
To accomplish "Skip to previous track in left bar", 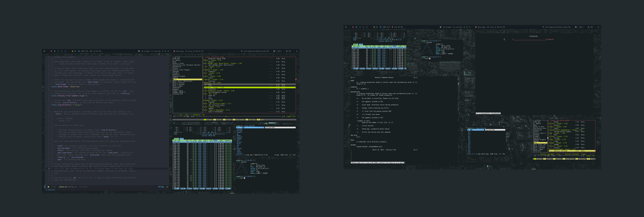I will coord(162,51).
